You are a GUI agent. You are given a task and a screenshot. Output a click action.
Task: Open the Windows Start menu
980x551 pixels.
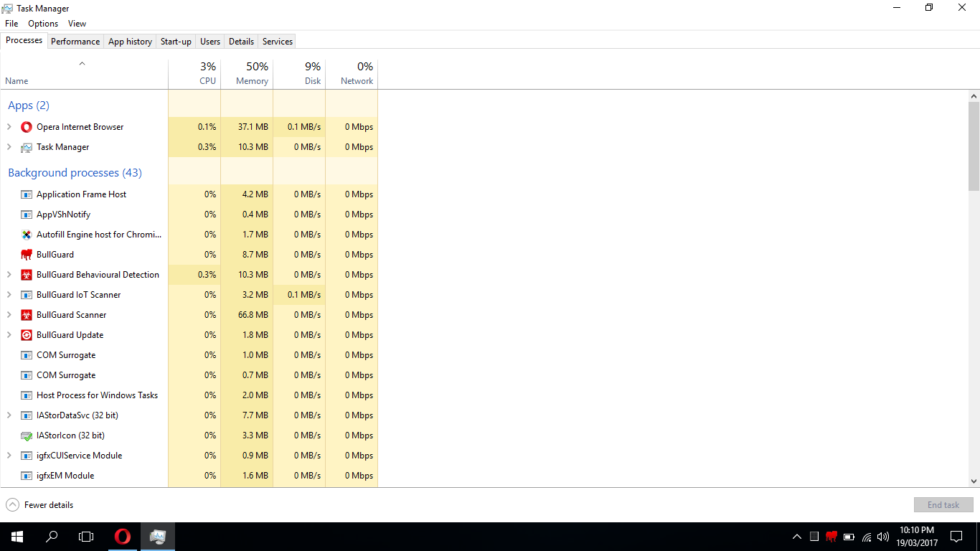click(17, 537)
